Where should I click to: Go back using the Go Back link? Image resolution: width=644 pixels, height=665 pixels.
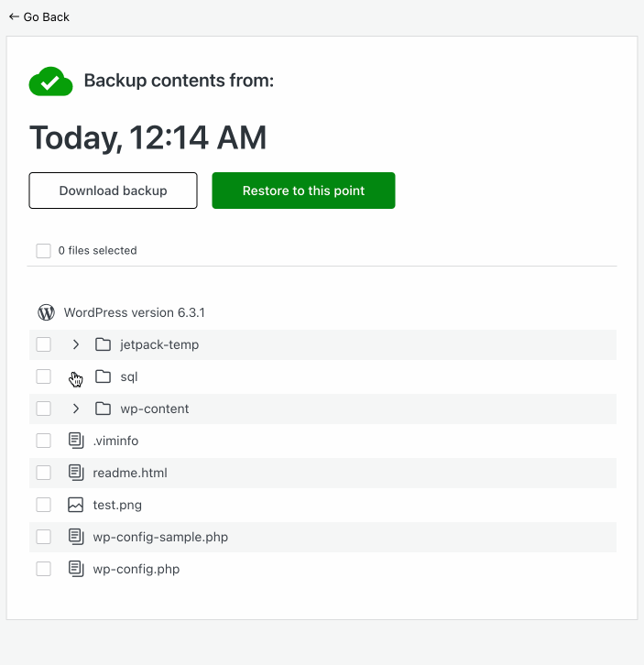click(38, 16)
